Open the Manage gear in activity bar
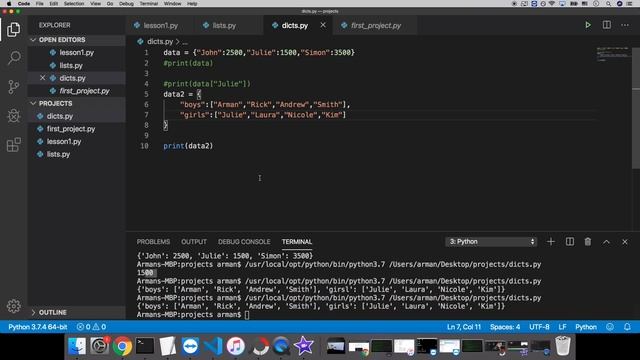The width and height of the screenshot is (640, 360). (x=13, y=306)
